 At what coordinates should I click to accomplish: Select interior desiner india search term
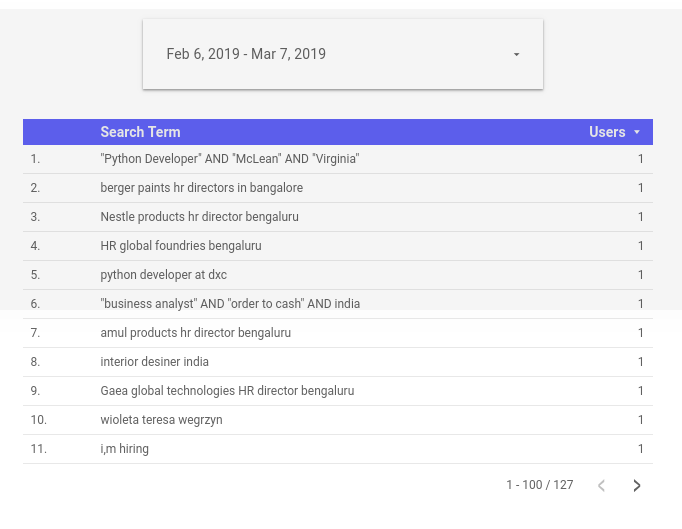[x=154, y=362]
